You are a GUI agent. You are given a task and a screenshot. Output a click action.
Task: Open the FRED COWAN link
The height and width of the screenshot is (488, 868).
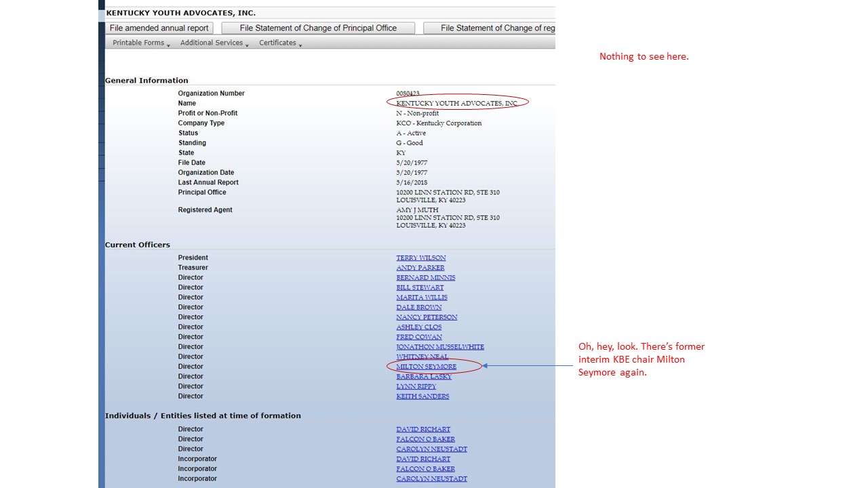(x=419, y=337)
